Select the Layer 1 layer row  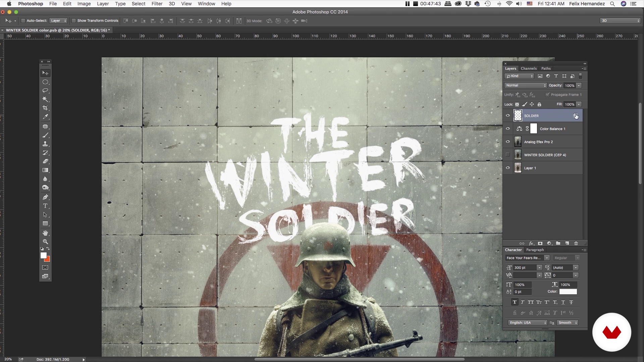click(548, 168)
